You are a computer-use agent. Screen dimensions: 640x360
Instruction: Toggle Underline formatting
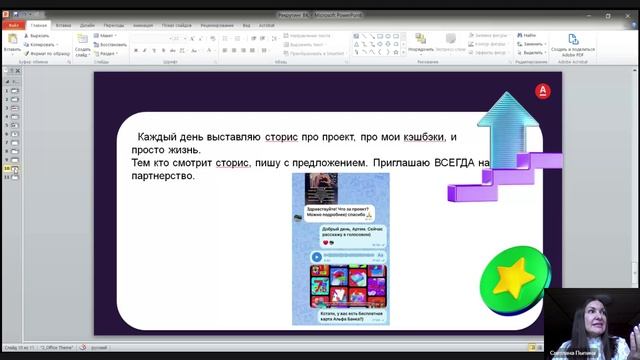pyautogui.click(x=154, y=51)
